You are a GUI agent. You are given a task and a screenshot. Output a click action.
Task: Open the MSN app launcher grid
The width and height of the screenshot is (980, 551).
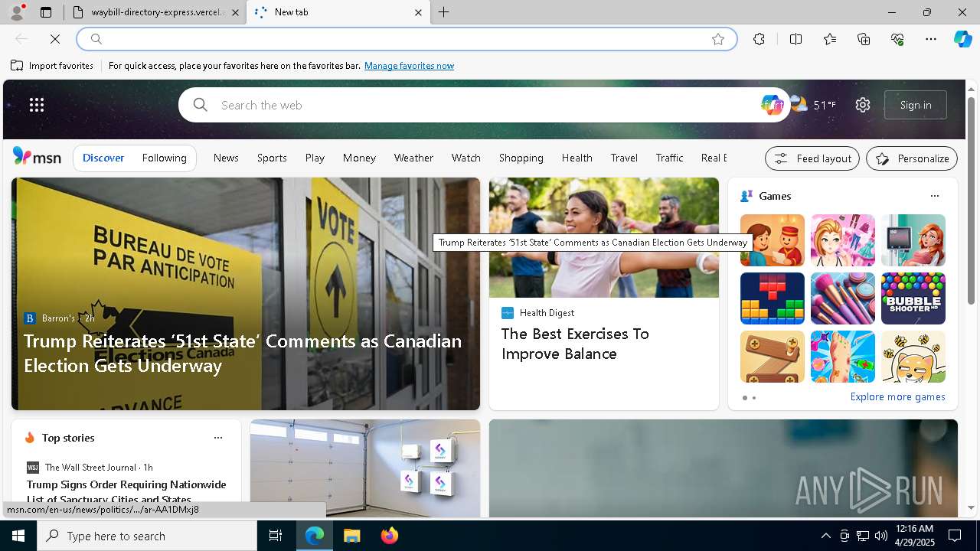point(37,105)
